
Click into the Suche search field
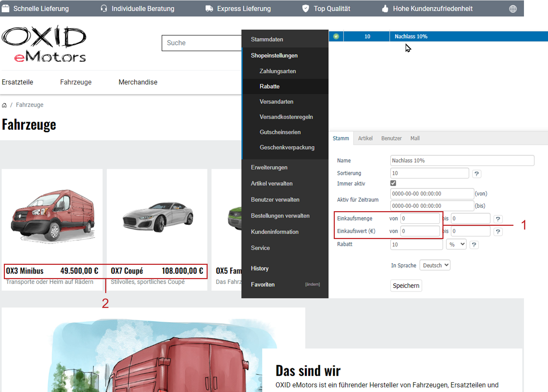pos(201,43)
